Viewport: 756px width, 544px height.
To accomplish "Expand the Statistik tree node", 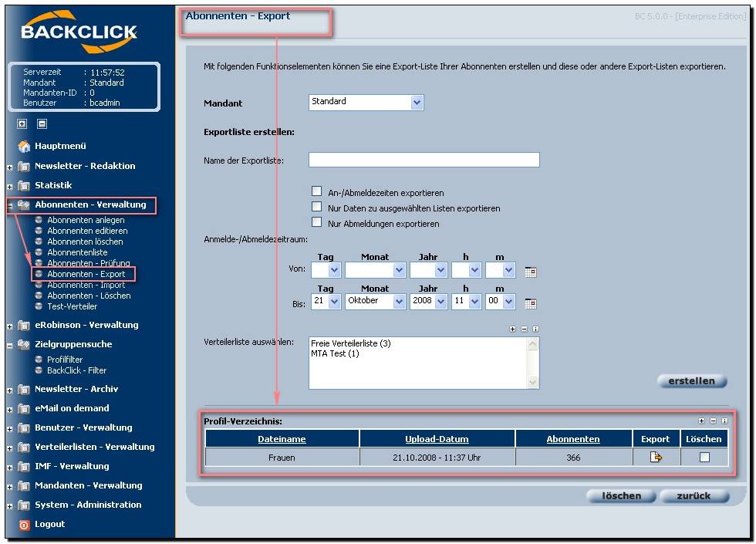I will tap(10, 186).
